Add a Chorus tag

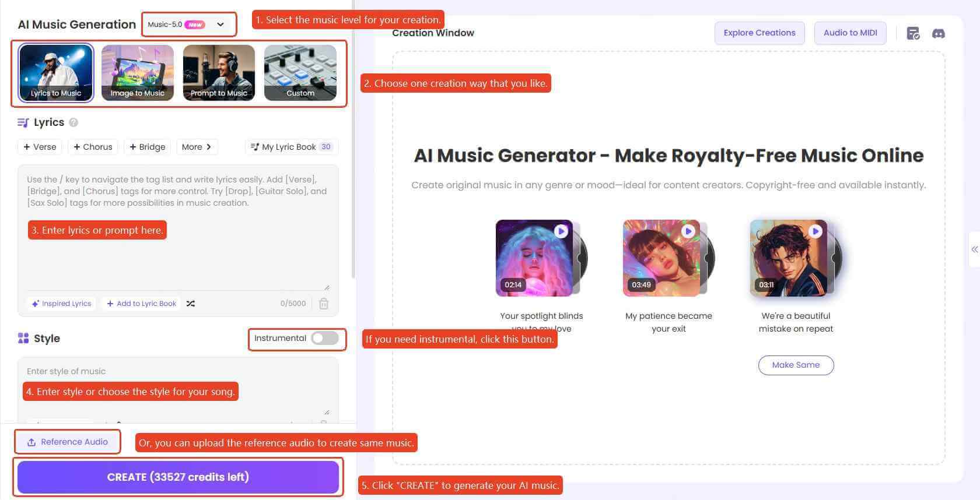93,147
